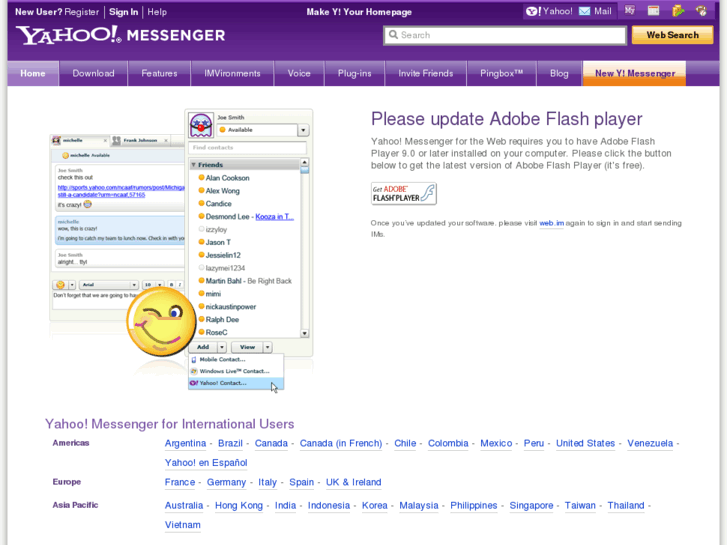Open the Indonesia link
This screenshot has width=727, height=545.
329,506
